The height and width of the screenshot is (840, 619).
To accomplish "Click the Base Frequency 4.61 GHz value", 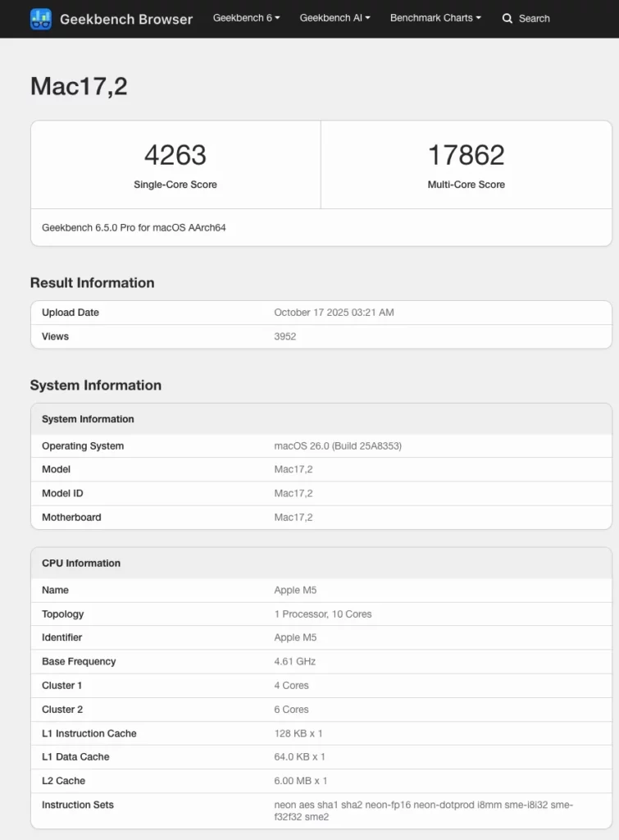I will (295, 662).
